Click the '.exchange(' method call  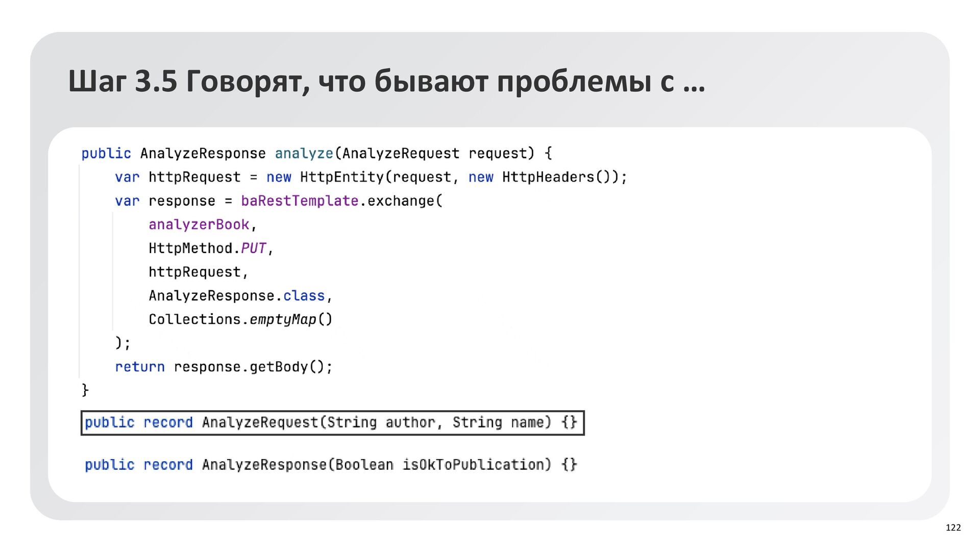(401, 200)
